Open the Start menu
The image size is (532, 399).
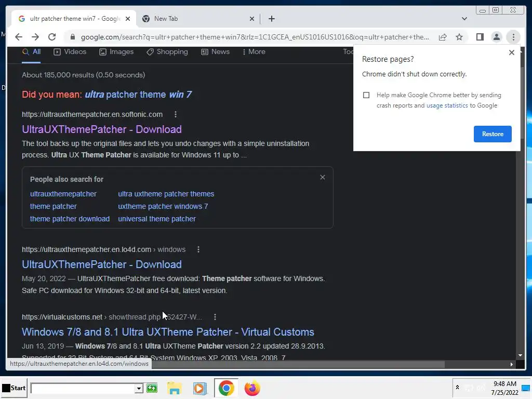(14, 388)
